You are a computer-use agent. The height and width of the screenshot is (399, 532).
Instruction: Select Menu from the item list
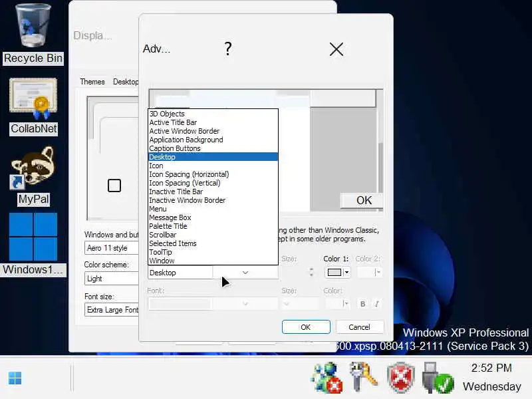tap(213, 209)
